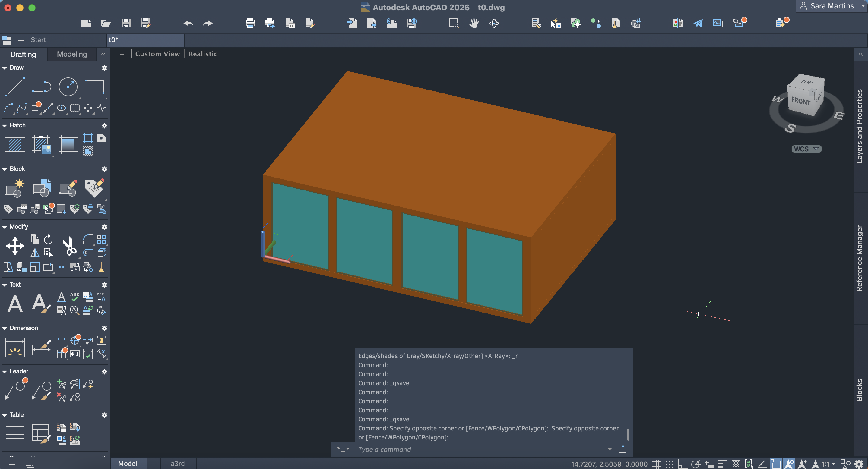Screen dimensions: 868x469
Task: Toggle ortho mode in status bar
Action: click(682, 464)
